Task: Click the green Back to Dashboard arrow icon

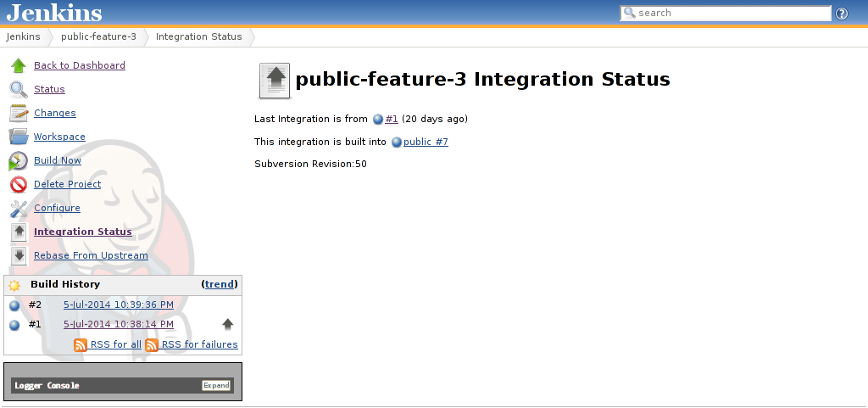Action: [x=19, y=66]
